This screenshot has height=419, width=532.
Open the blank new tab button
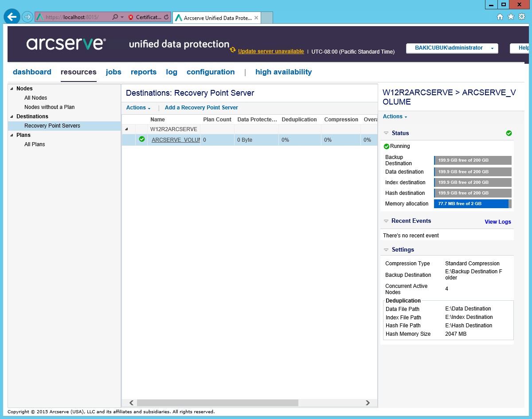click(x=267, y=18)
